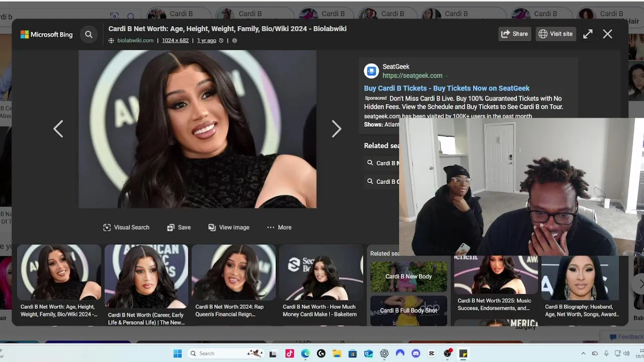The image size is (644, 362).
Task: Open Microsoft Store from the taskbar
Action: tap(353, 354)
